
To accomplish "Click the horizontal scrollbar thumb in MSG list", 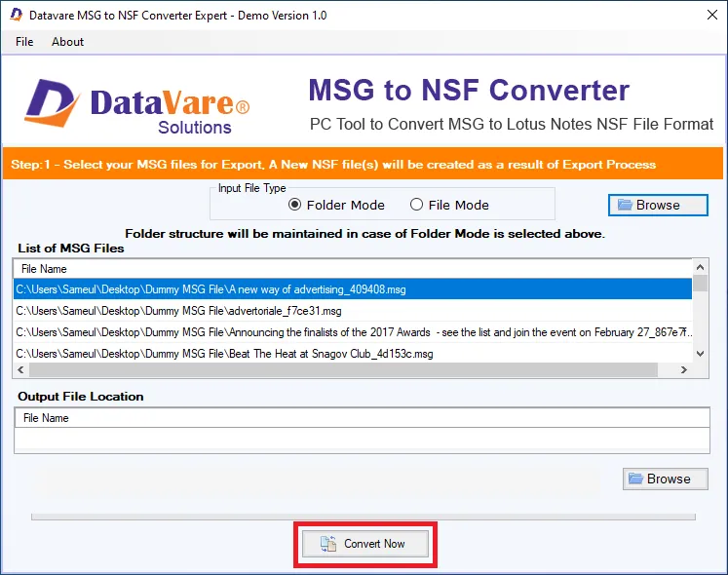I will click(x=344, y=370).
